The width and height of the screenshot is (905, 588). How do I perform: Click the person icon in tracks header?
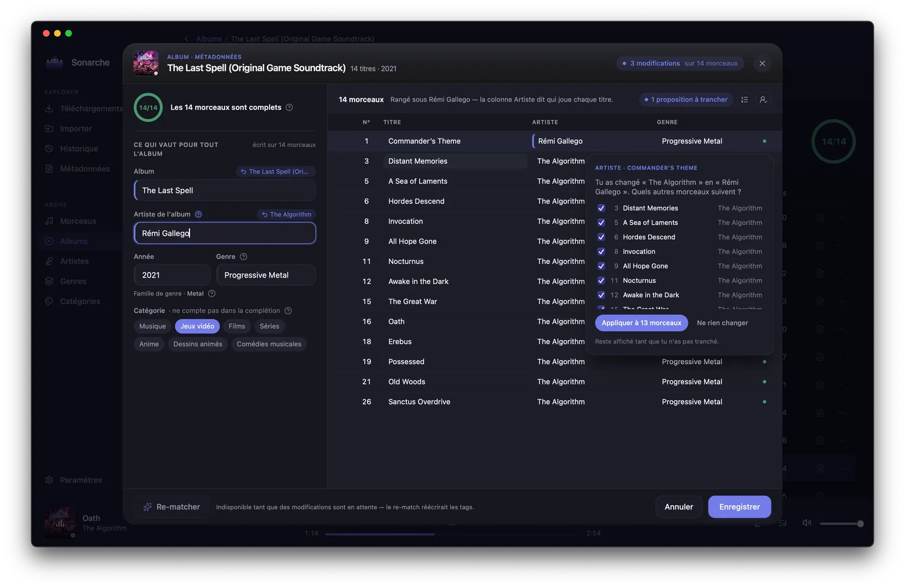point(763,100)
